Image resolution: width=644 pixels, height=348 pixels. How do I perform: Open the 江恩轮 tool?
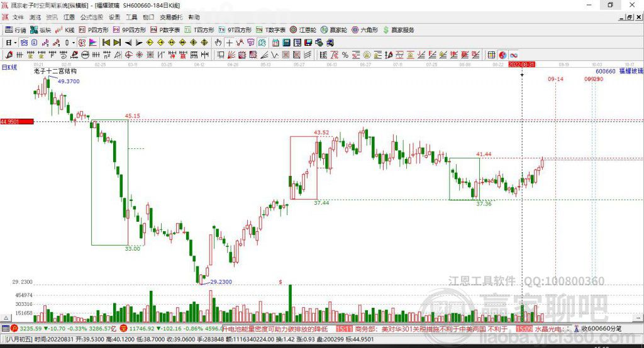pos(303,30)
